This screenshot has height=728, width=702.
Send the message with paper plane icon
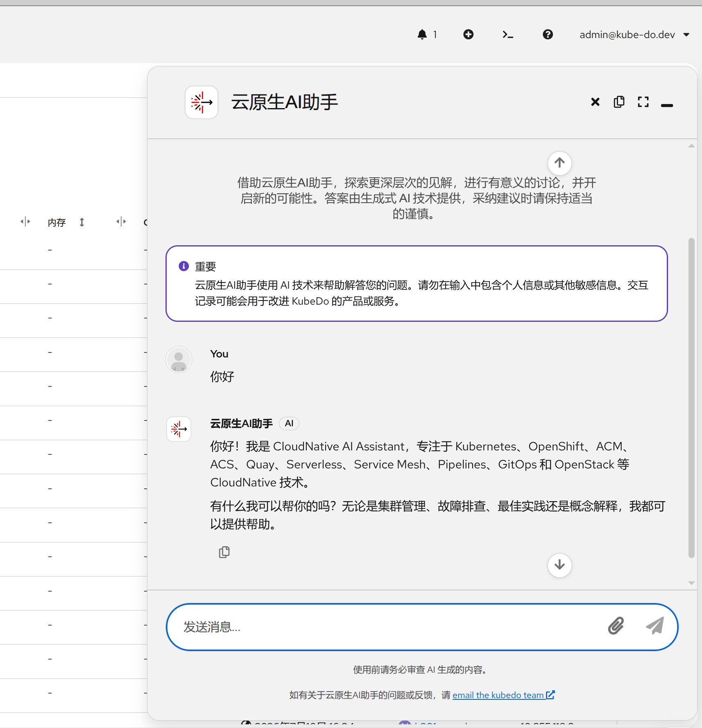pos(655,626)
